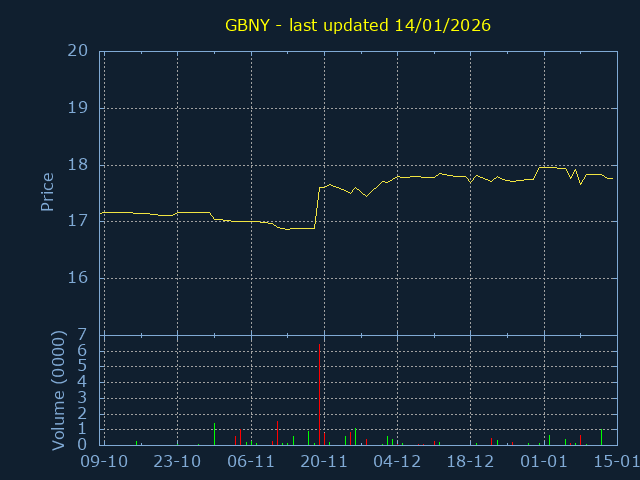Click the 16 price tick label
Viewport: 640px width, 480px height.
[x=79, y=278]
